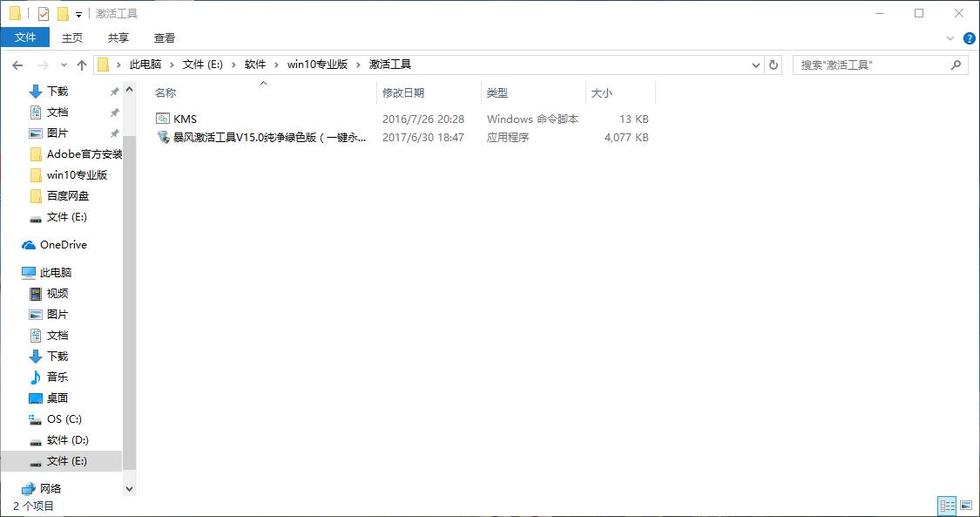
Task: Click the 激活工具 folder icon in address bar
Action: tap(389, 64)
